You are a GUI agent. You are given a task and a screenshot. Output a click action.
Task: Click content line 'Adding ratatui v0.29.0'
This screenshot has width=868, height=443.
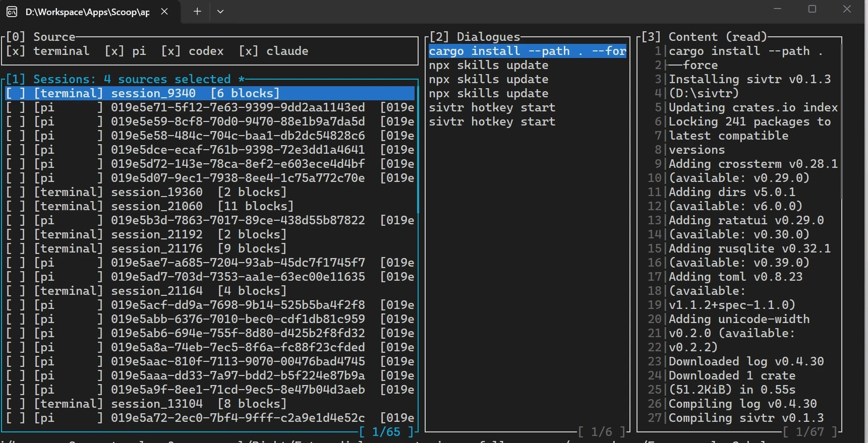[x=746, y=220]
